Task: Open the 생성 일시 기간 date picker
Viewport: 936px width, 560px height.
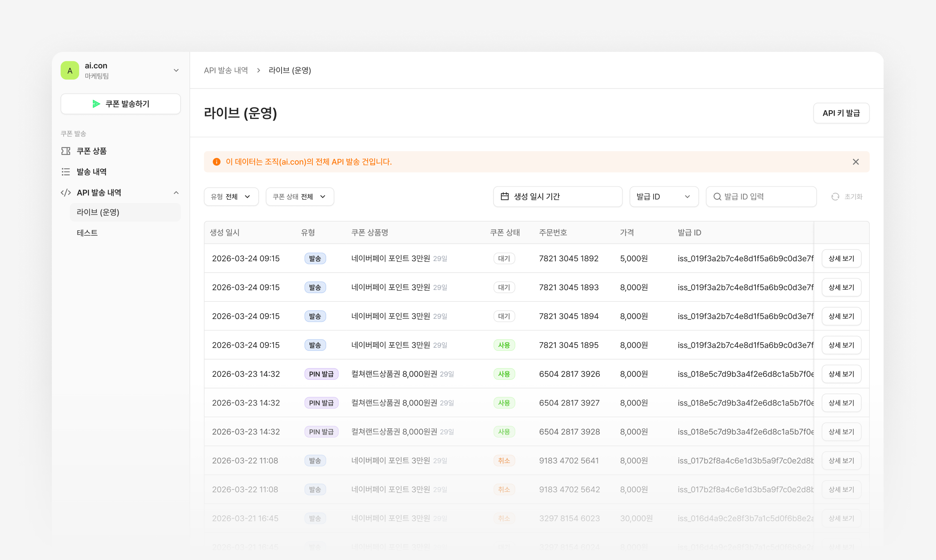Action: [557, 197]
